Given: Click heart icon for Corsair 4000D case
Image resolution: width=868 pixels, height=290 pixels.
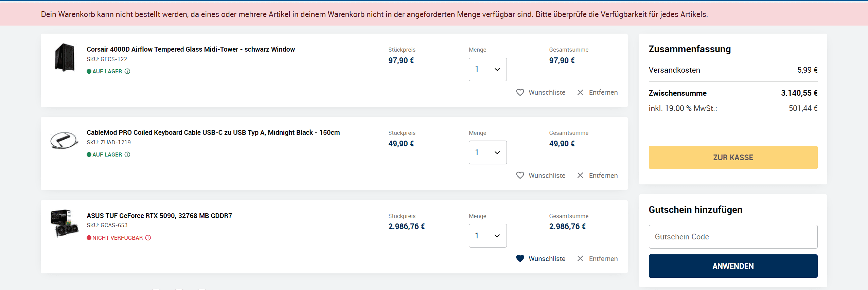Looking at the screenshot, I should 520,92.
